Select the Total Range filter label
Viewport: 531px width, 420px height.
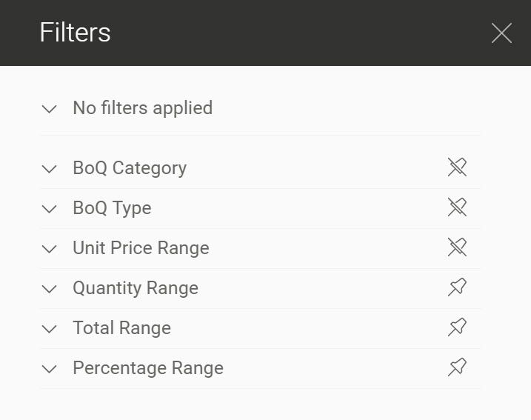click(x=121, y=328)
